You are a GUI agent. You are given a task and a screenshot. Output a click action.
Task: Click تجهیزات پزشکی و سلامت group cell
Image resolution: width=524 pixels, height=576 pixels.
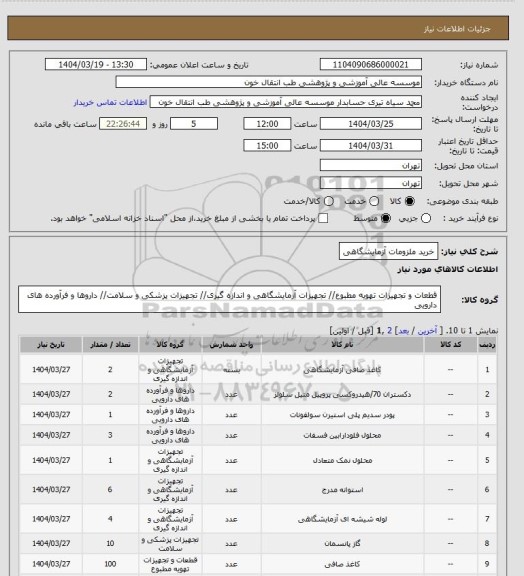[x=170, y=544]
